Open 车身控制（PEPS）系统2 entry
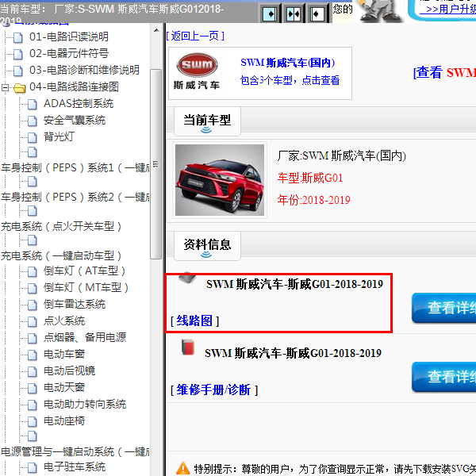Viewport: 476px width, 476px height. 75,197
